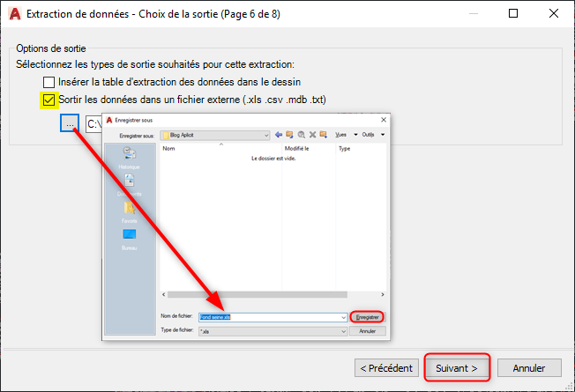575x392 pixels.
Task: Click the browse ellipsis button
Action: [70, 124]
